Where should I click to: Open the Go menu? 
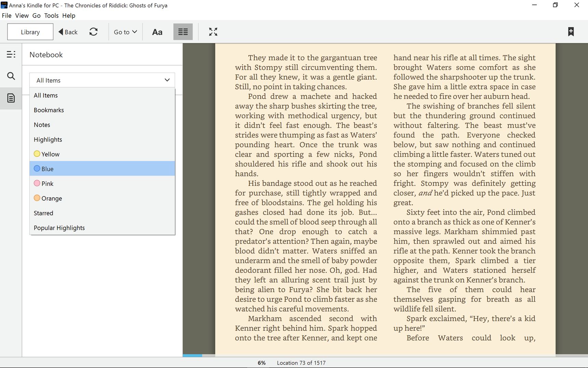point(37,15)
